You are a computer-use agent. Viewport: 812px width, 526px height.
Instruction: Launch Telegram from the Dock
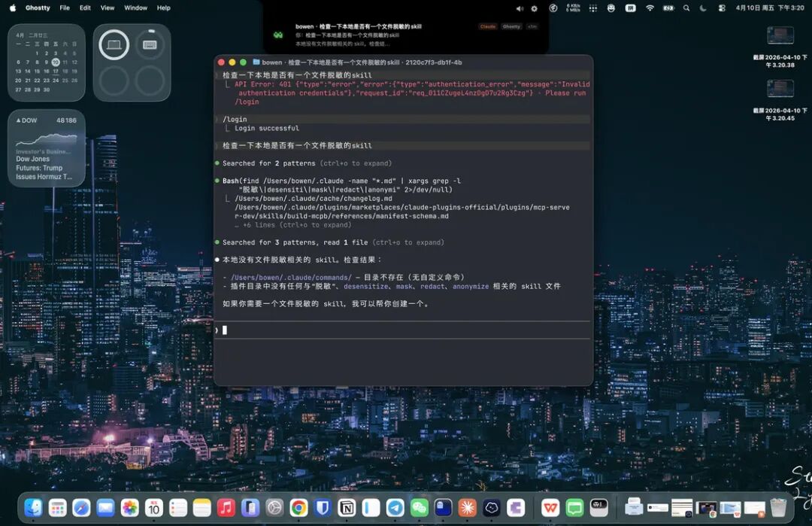point(395,508)
